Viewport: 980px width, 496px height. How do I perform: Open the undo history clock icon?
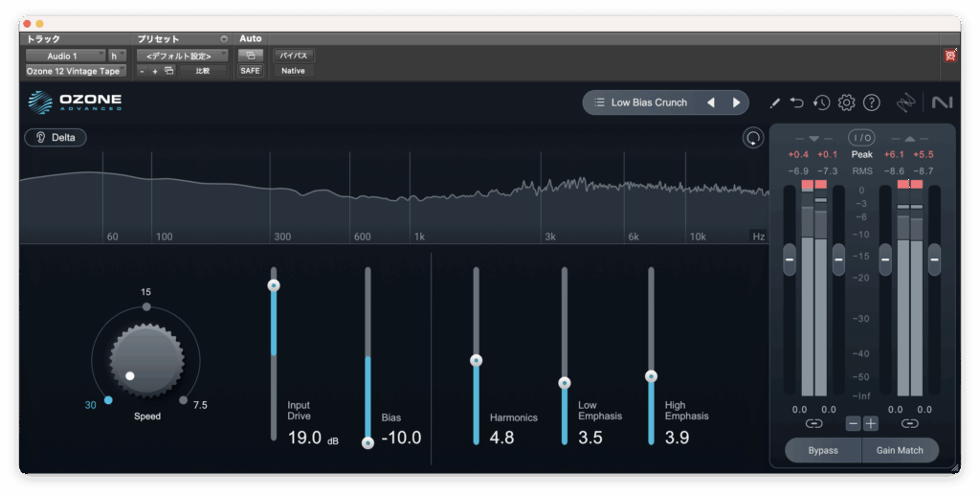click(x=821, y=102)
